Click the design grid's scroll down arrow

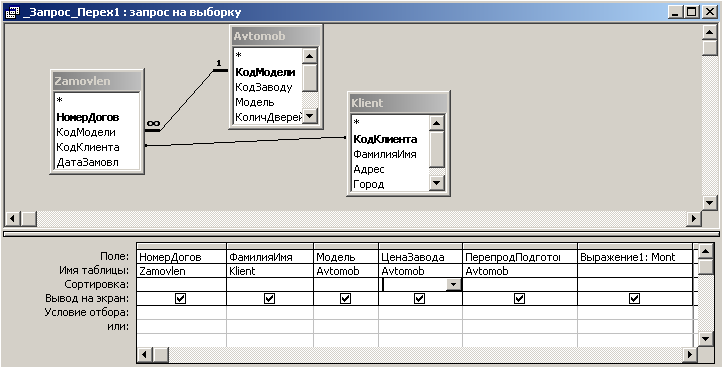point(706,339)
